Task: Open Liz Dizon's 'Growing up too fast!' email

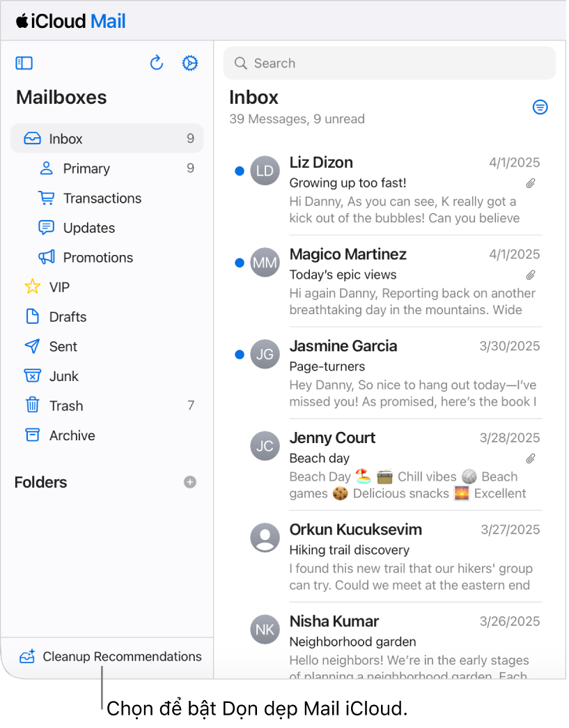Action: click(x=389, y=190)
